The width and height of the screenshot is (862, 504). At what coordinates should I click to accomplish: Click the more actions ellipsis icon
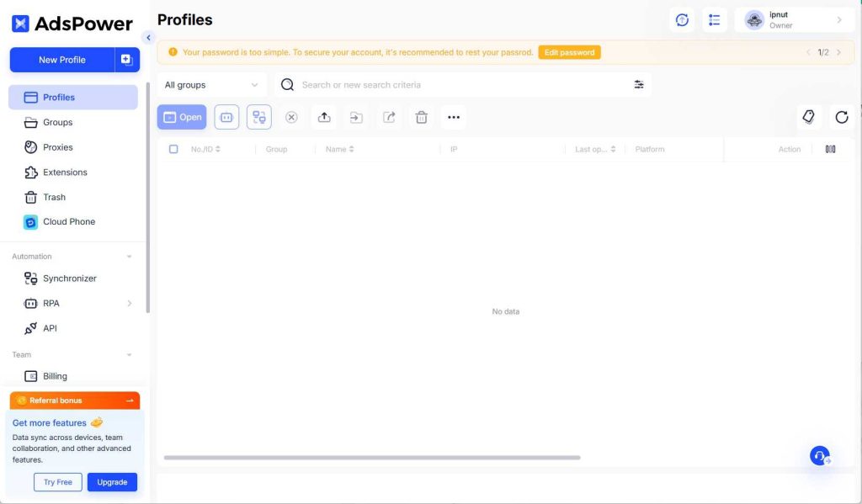click(454, 118)
